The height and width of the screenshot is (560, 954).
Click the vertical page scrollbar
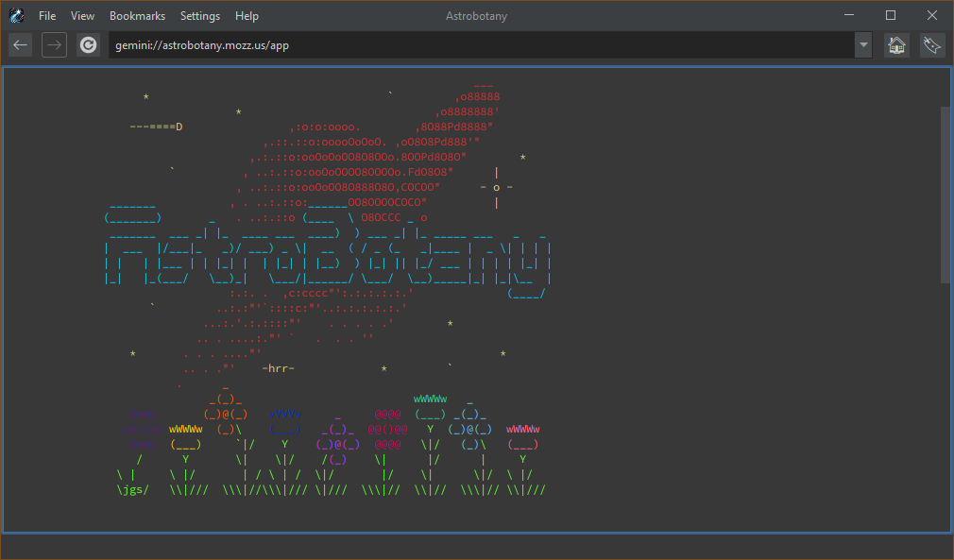point(945,195)
